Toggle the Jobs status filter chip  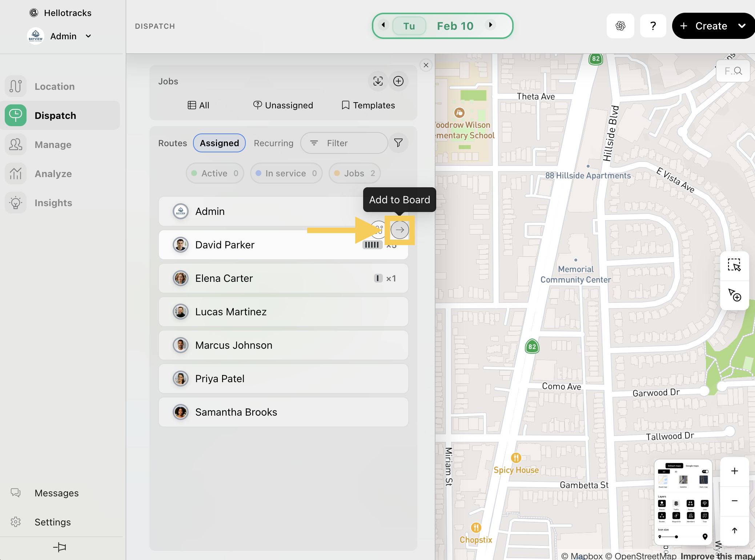pos(354,173)
